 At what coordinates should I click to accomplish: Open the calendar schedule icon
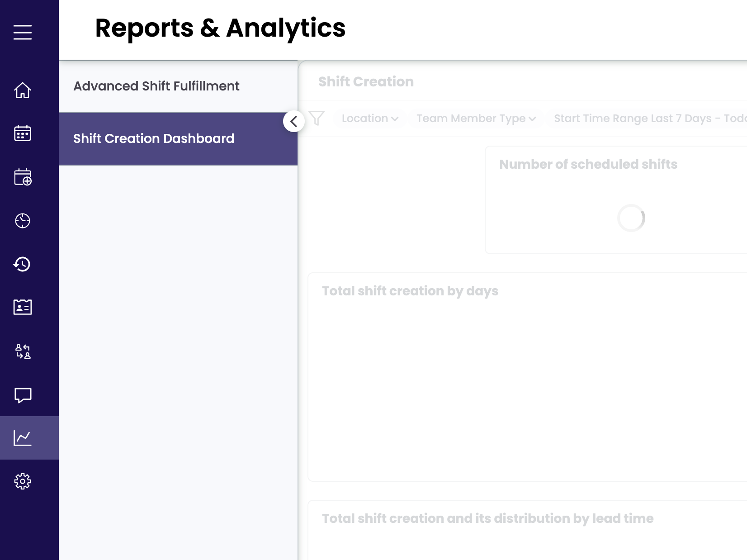click(x=23, y=133)
